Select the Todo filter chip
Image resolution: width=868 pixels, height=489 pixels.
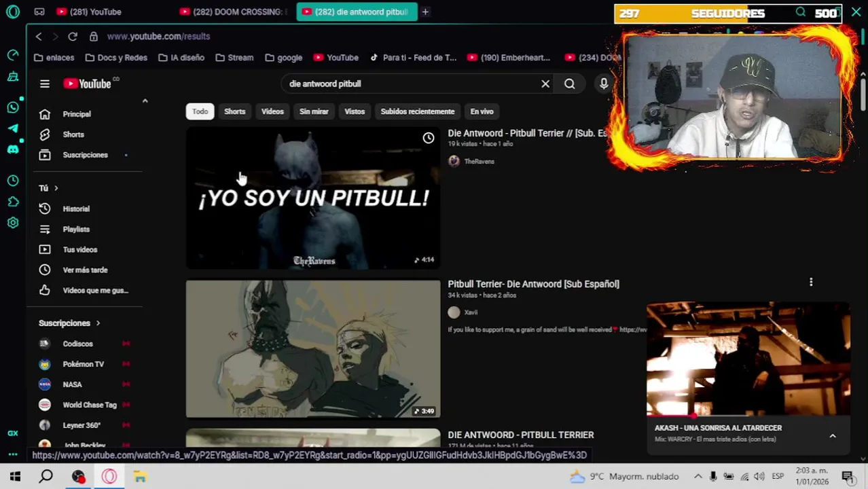coord(200,111)
